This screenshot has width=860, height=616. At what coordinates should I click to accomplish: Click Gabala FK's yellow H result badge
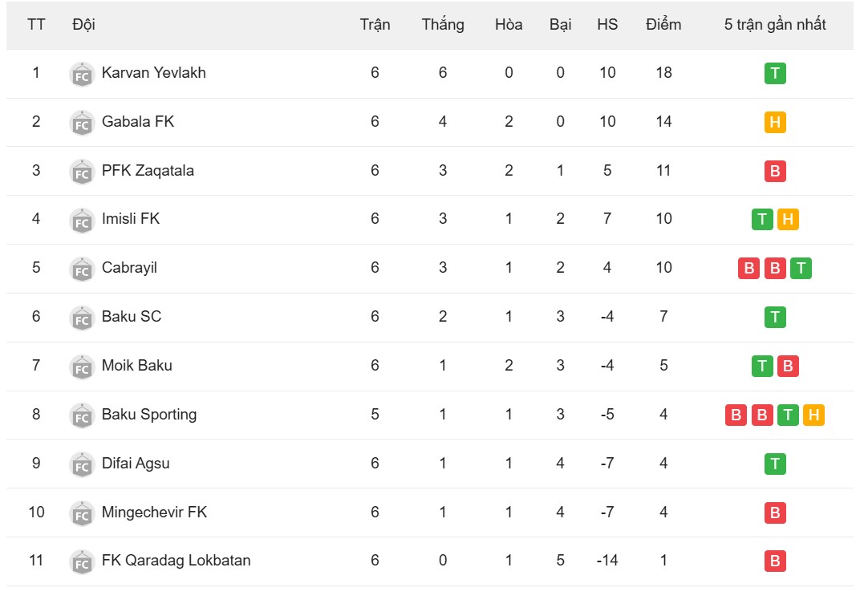pyautogui.click(x=775, y=123)
